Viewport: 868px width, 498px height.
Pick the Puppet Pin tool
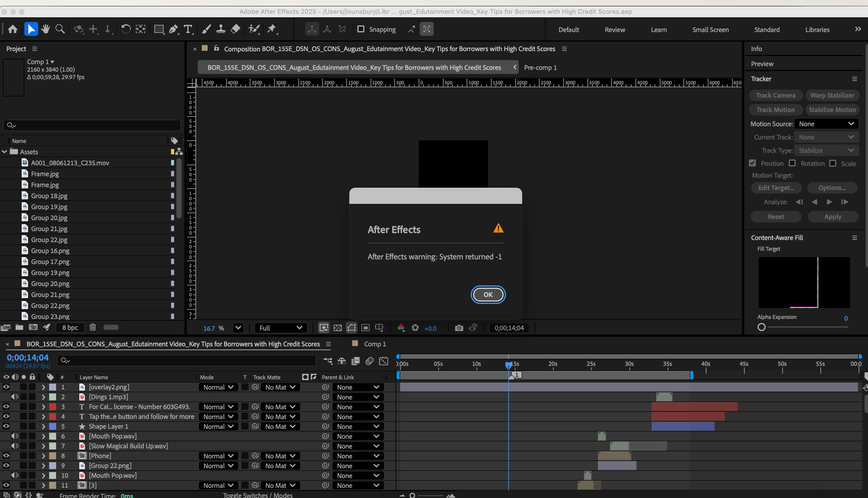tap(272, 29)
